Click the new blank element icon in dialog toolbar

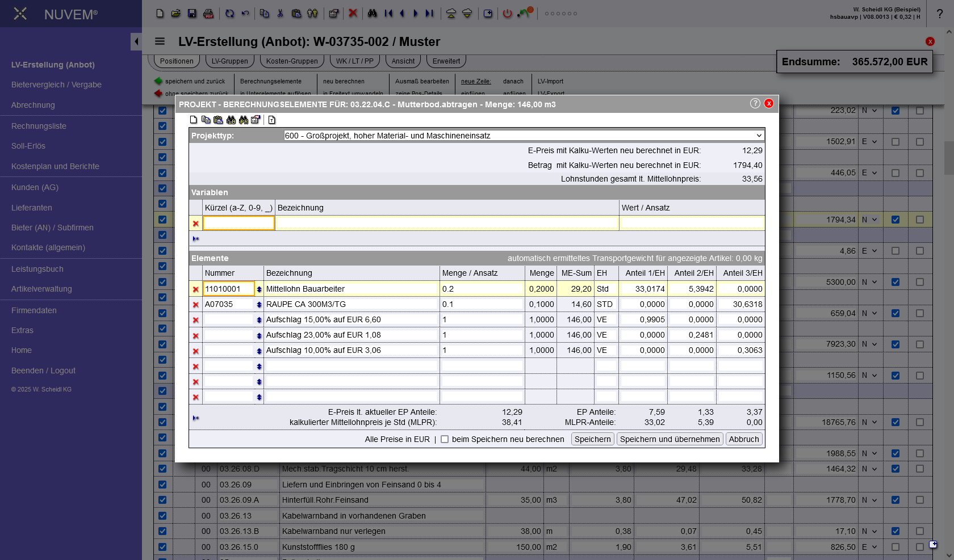(194, 120)
